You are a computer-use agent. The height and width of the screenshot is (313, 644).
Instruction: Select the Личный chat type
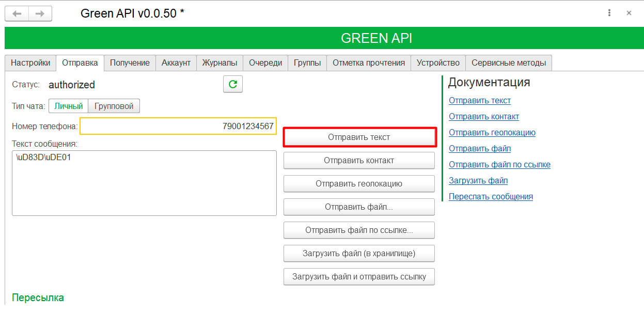click(69, 106)
